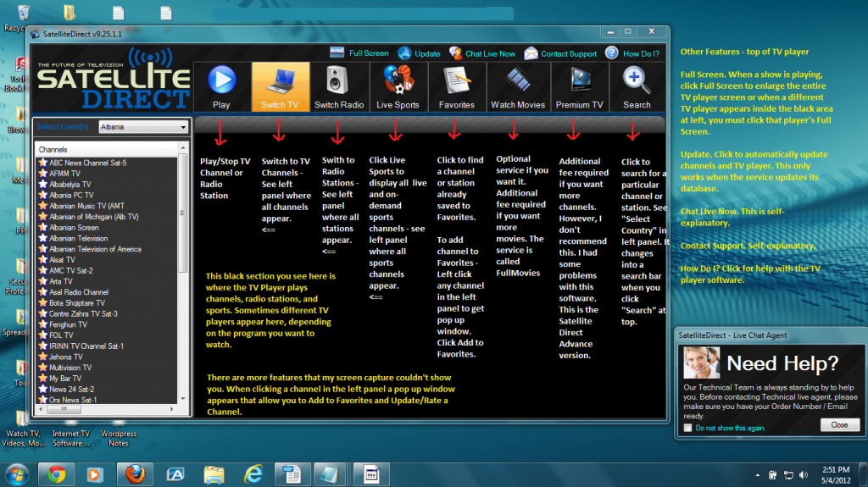Select Jehona TV channel

tap(66, 357)
